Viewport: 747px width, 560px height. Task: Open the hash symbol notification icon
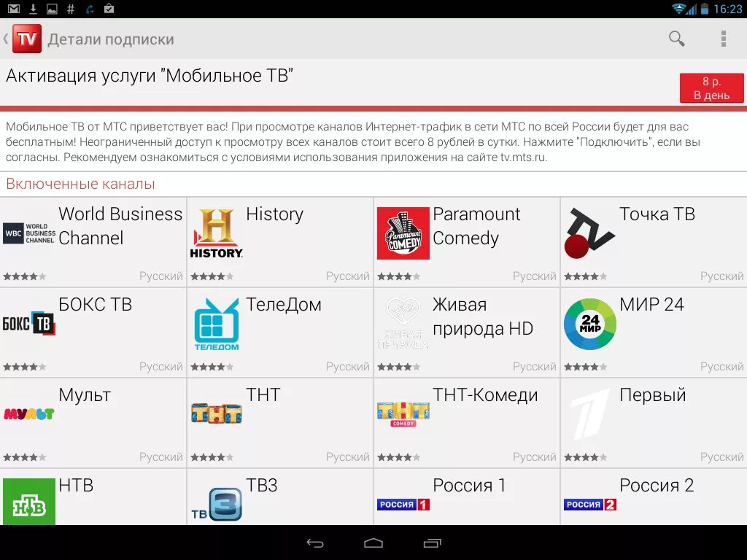pyautogui.click(x=71, y=9)
